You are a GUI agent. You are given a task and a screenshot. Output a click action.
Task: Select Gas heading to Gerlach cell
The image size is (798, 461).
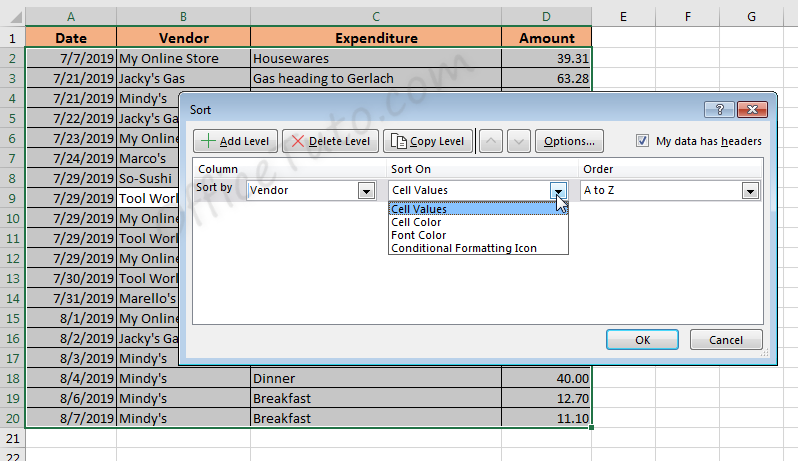point(376,78)
